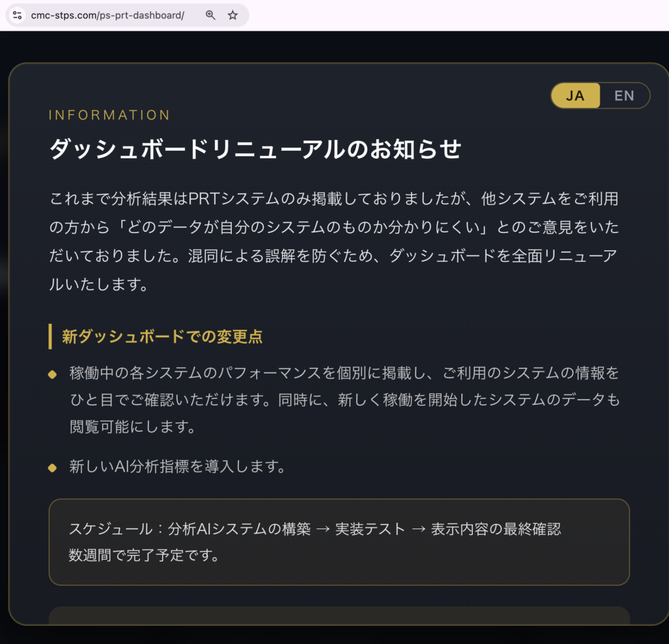Select the cmc-stps.com URL in address bar

point(108,16)
